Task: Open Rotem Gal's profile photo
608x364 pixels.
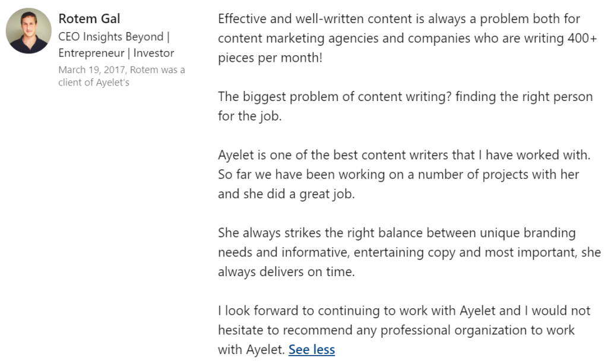Action: [x=28, y=31]
